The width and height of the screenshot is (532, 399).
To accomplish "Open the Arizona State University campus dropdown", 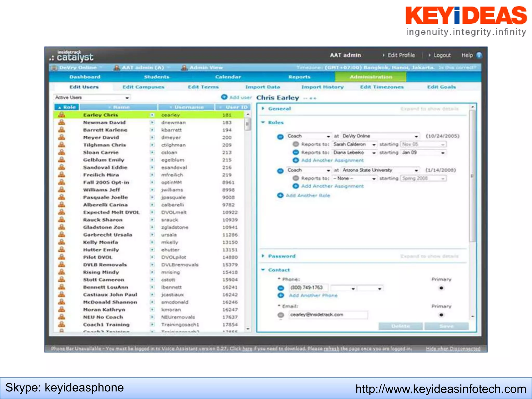I will tap(380, 170).
